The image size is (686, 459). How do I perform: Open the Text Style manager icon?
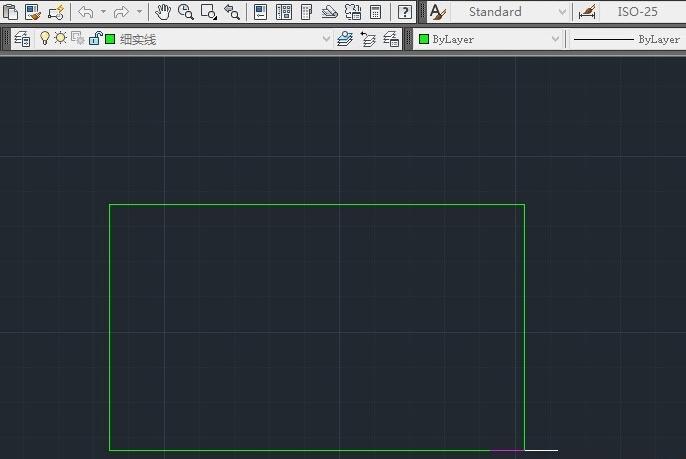(438, 12)
